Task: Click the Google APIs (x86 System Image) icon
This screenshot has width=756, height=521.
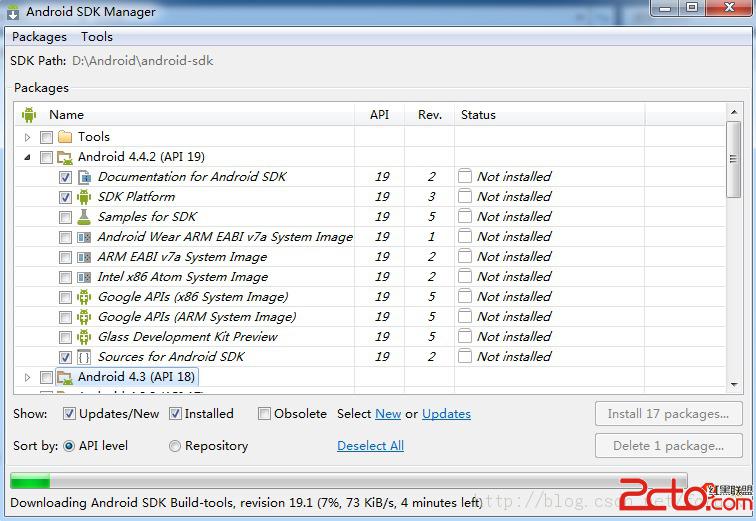Action: (x=84, y=297)
